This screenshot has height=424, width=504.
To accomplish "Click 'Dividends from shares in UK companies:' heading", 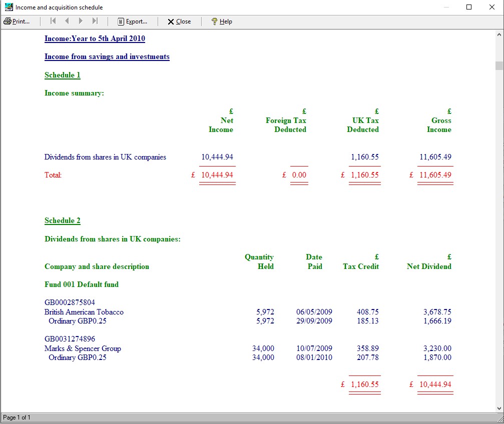I will 113,239.
